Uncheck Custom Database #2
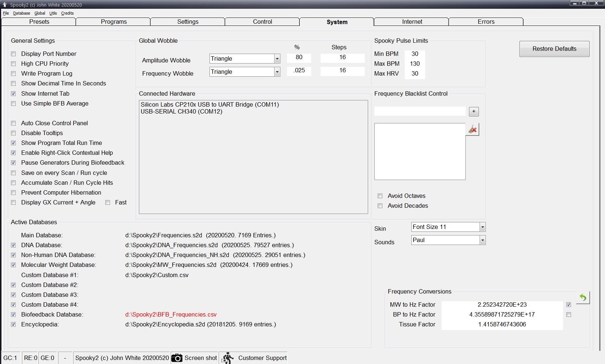This screenshot has width=605, height=364. click(14, 285)
